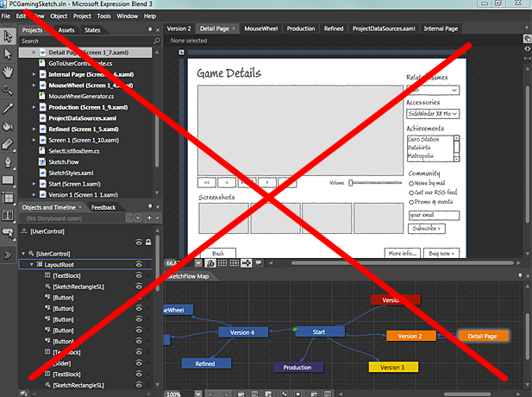
Task: Select the Grid layout panel tool
Action: pos(8,198)
